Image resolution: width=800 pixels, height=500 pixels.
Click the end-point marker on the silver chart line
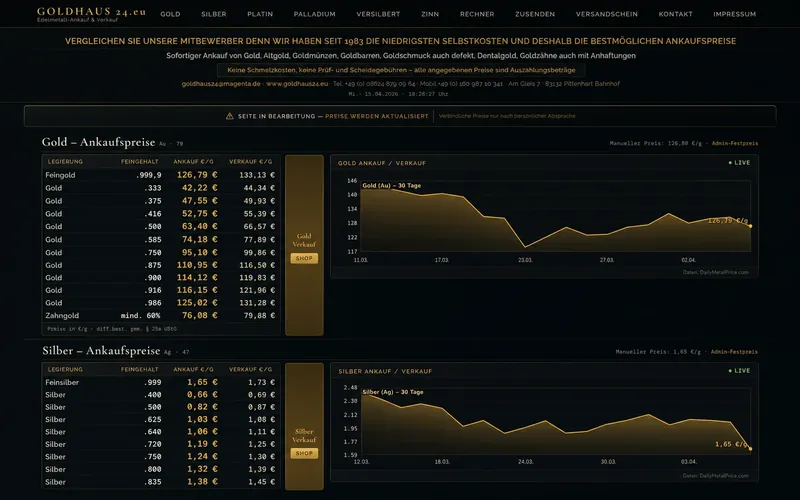(x=750, y=449)
